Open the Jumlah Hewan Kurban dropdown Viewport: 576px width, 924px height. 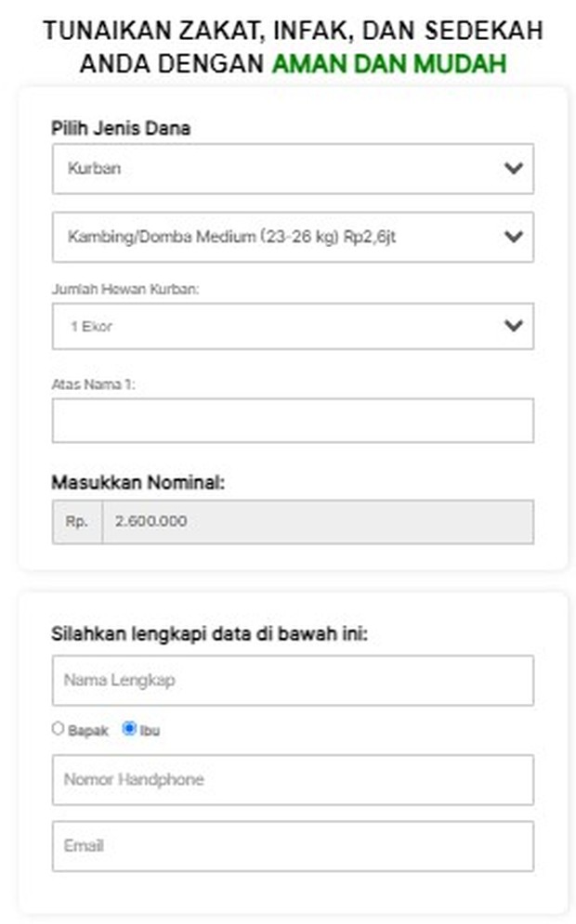[x=293, y=326]
